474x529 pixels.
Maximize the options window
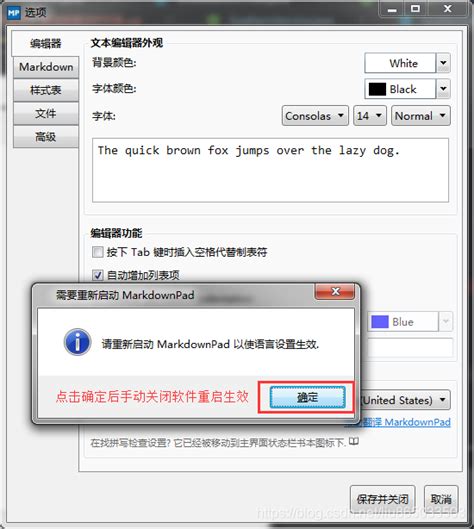point(415,9)
